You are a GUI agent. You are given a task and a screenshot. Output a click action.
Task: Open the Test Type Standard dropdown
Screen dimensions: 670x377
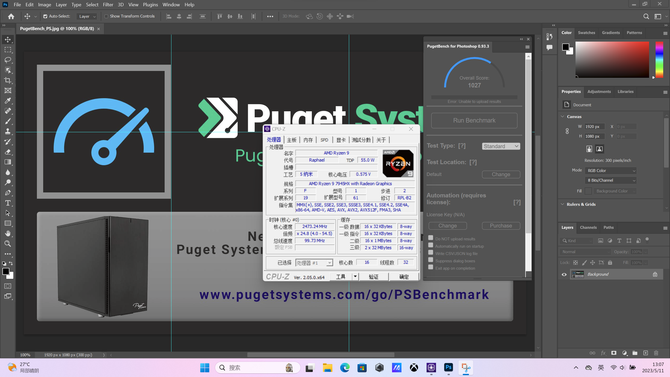click(501, 146)
